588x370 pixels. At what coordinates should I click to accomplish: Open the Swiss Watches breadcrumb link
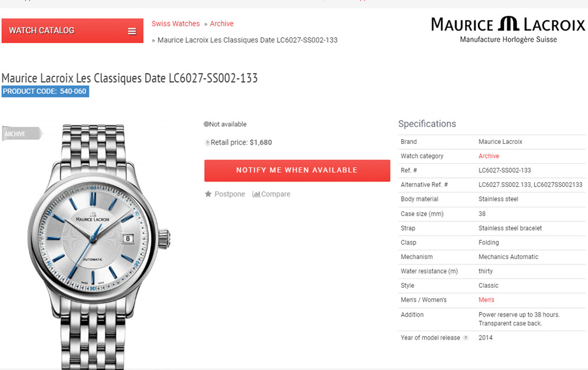[175, 23]
